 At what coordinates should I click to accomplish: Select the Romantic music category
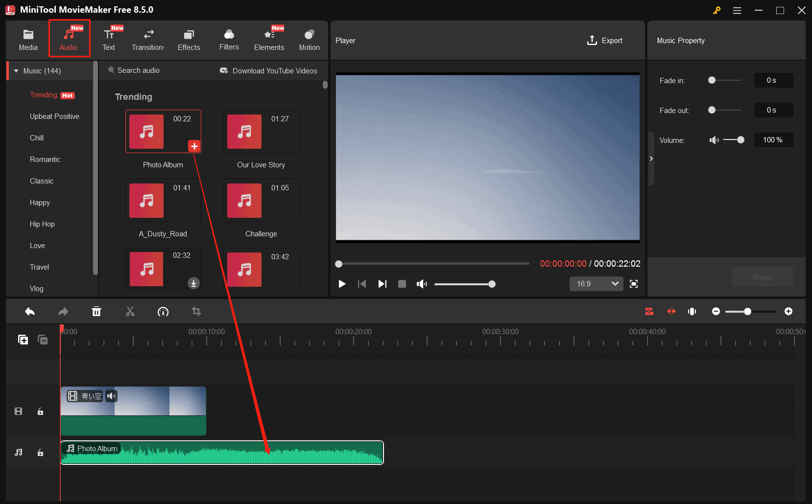pos(45,159)
